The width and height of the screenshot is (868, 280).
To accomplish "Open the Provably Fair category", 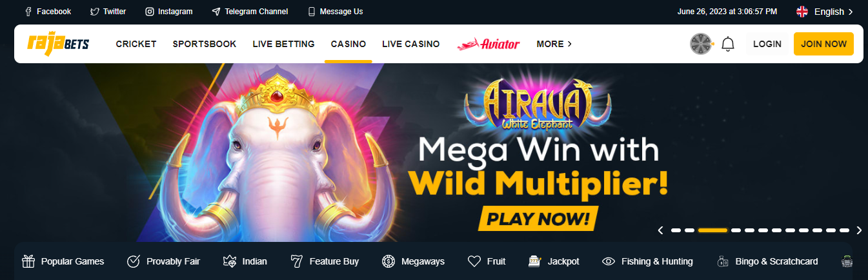I will click(163, 261).
